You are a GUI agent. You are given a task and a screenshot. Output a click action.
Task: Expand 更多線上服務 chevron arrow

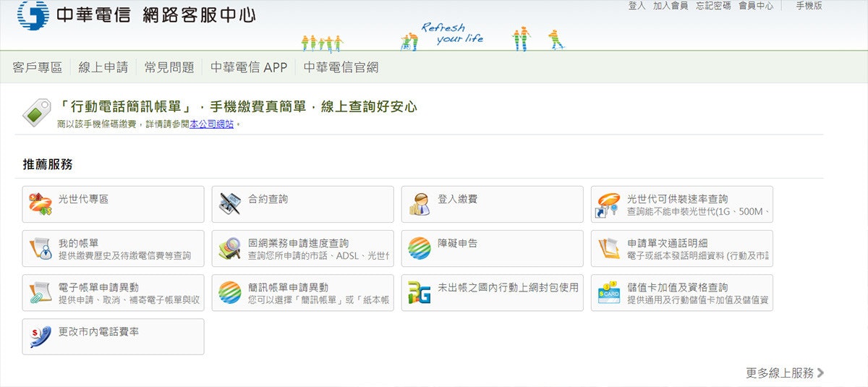(820, 373)
